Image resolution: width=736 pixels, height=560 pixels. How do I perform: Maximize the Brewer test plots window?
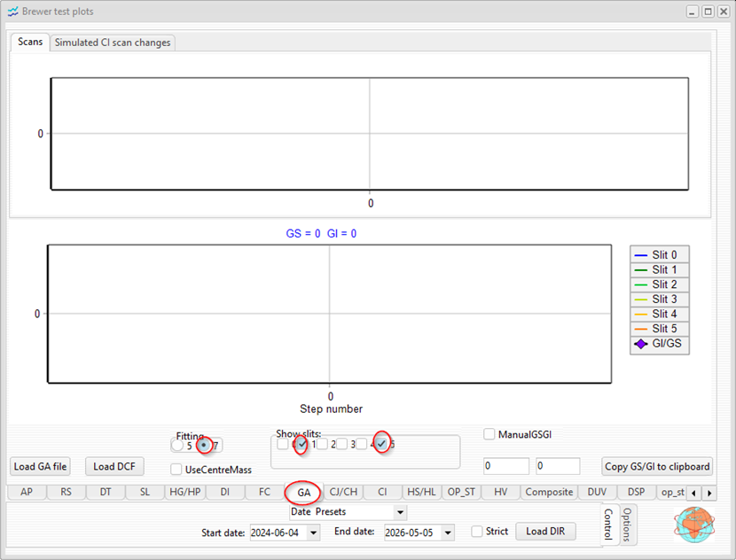click(x=708, y=12)
